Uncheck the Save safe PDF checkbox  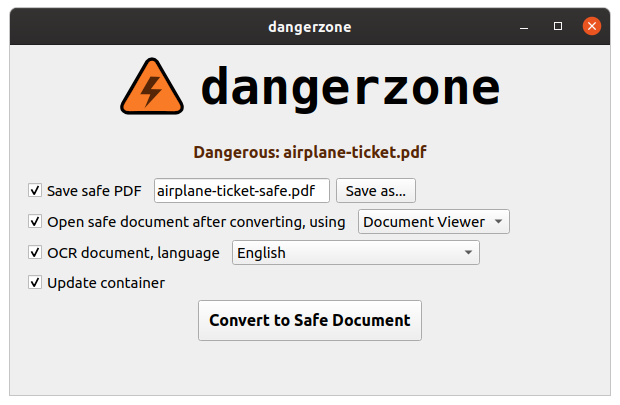(x=35, y=190)
